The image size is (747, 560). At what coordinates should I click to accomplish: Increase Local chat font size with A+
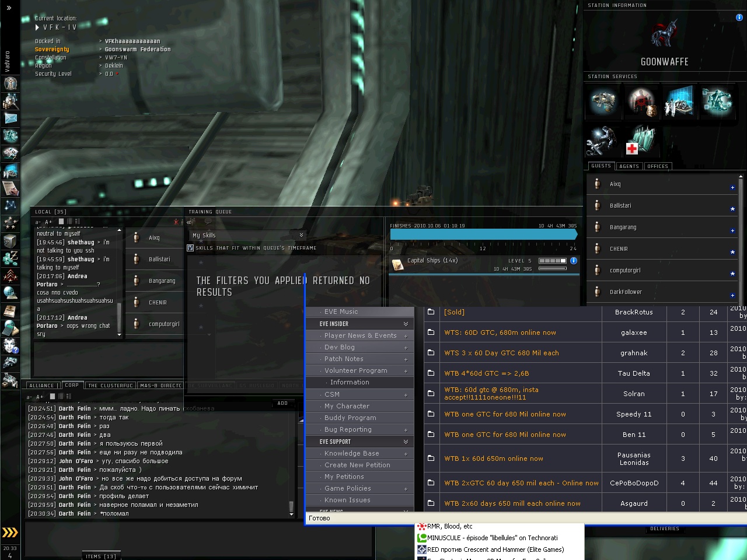48,222
